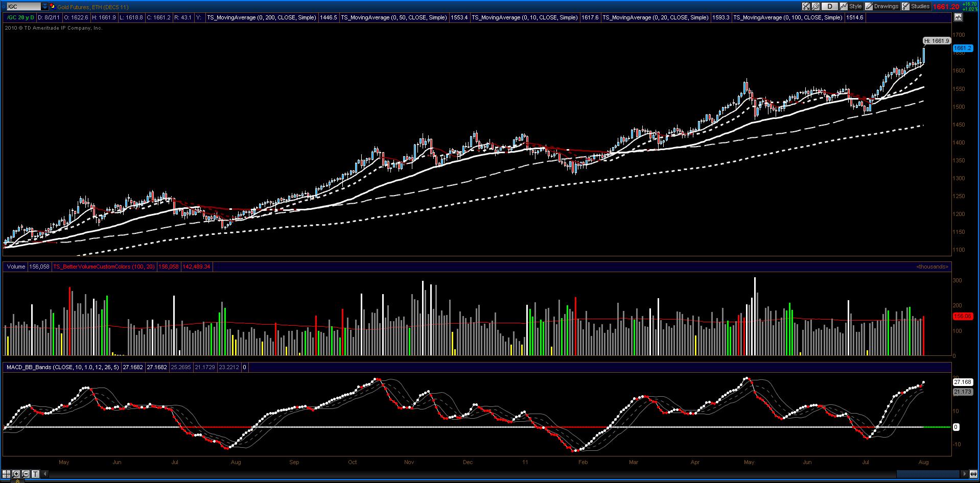Click the 1593.3 moving average value

(720, 17)
